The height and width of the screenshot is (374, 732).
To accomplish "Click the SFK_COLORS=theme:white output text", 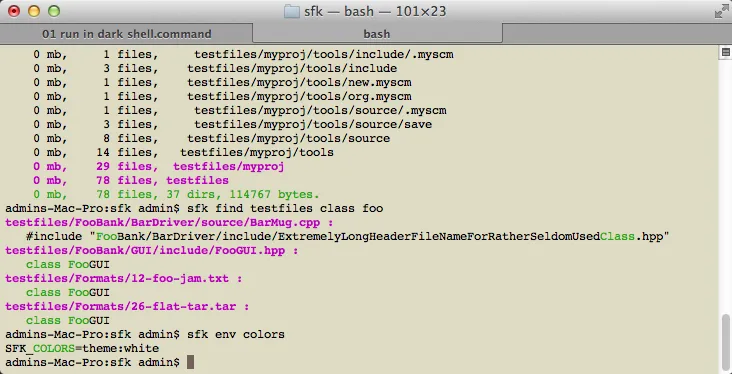I will (82, 348).
